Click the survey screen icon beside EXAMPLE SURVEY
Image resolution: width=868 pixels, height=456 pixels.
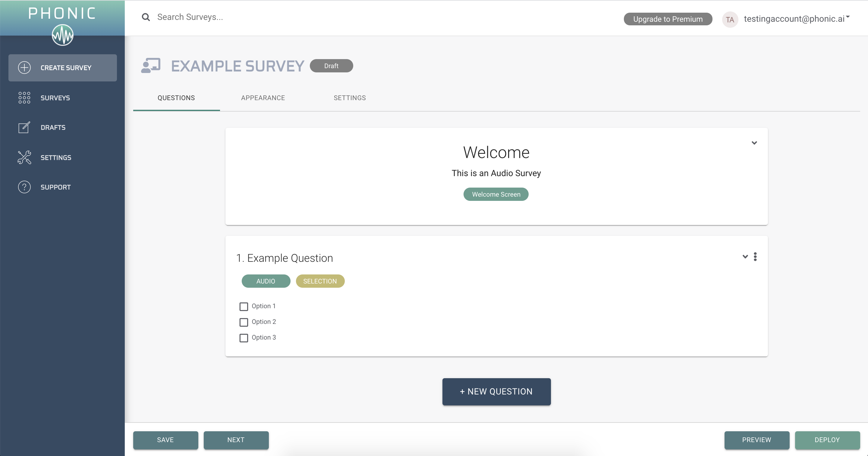point(150,65)
